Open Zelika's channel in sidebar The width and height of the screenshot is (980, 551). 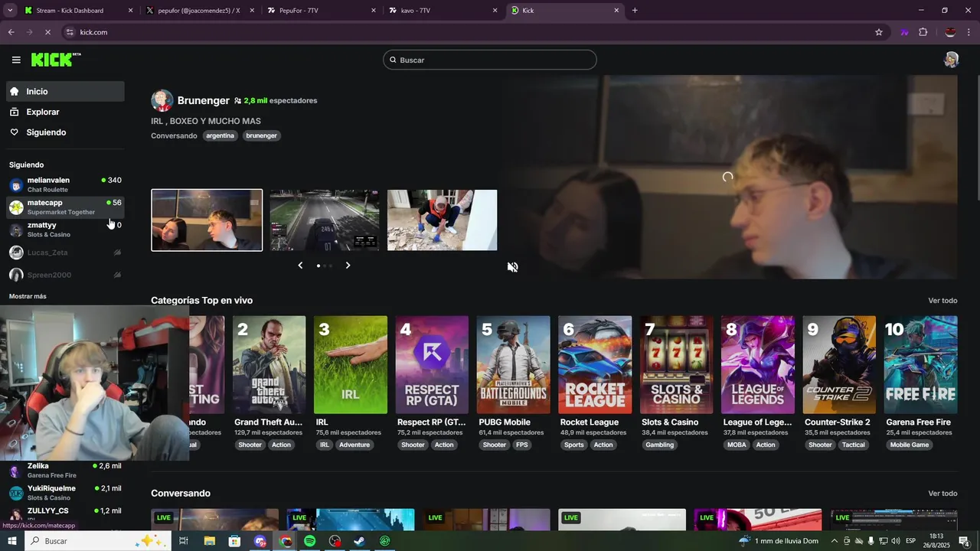pos(66,470)
